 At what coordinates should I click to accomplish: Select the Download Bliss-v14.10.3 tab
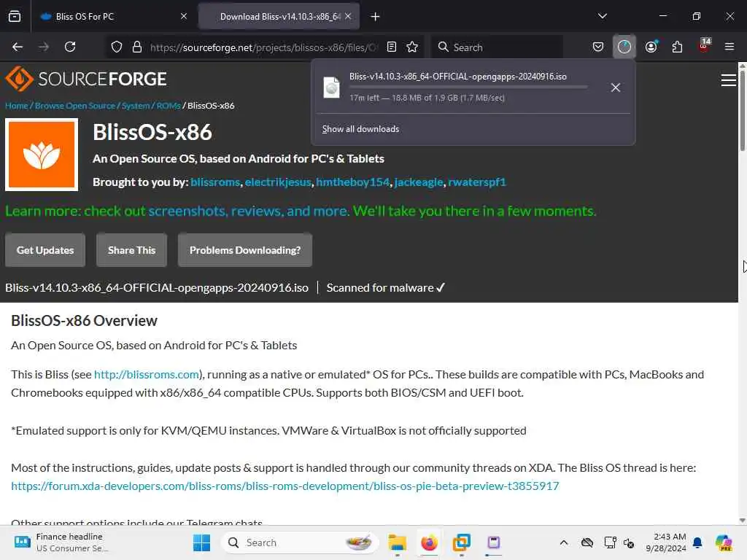[279, 17]
